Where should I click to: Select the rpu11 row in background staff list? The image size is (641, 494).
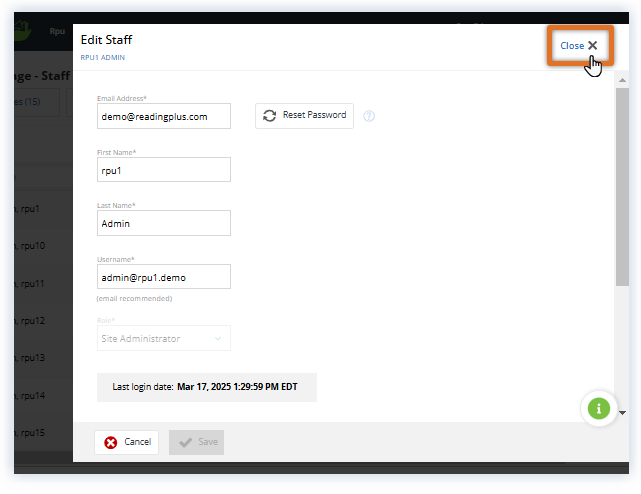(43, 283)
